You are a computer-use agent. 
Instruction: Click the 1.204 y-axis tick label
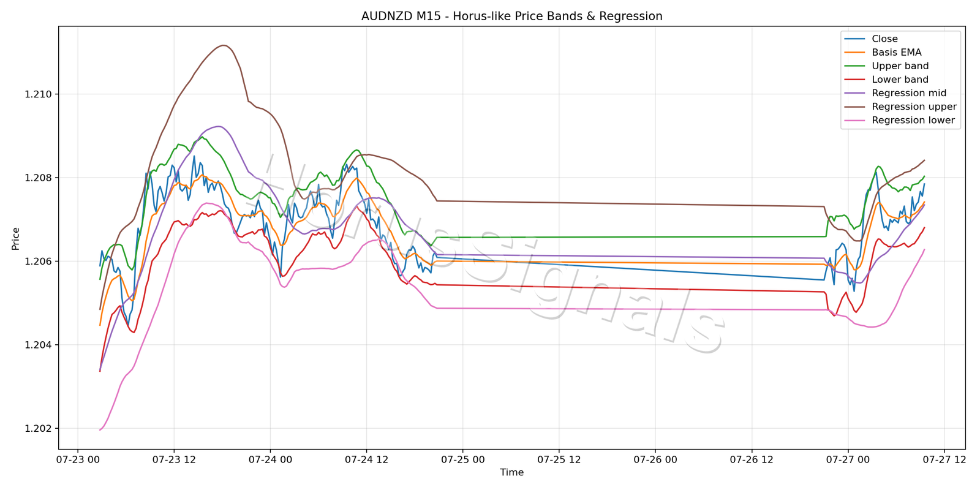38,345
